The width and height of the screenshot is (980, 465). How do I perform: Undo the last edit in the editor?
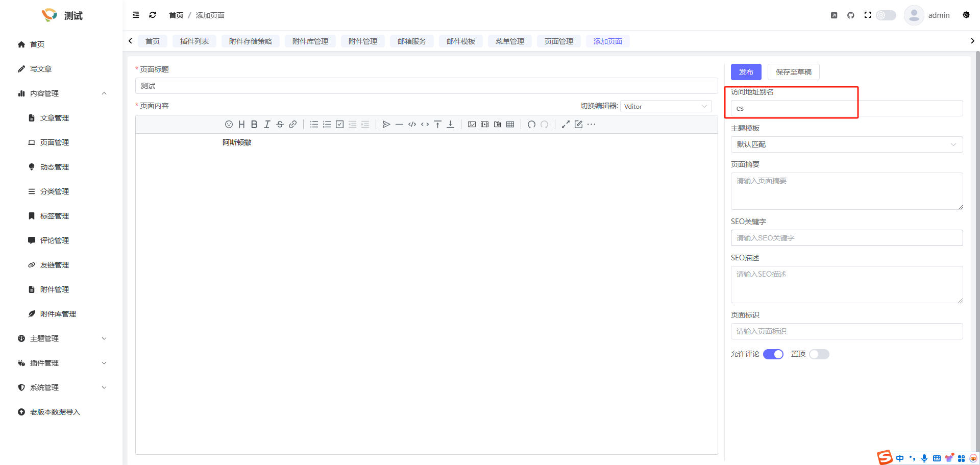click(x=531, y=125)
